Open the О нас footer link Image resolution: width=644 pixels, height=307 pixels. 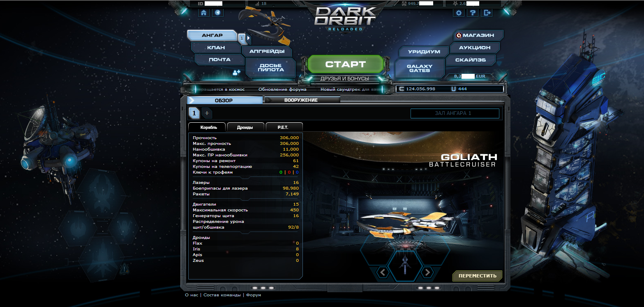point(192,295)
